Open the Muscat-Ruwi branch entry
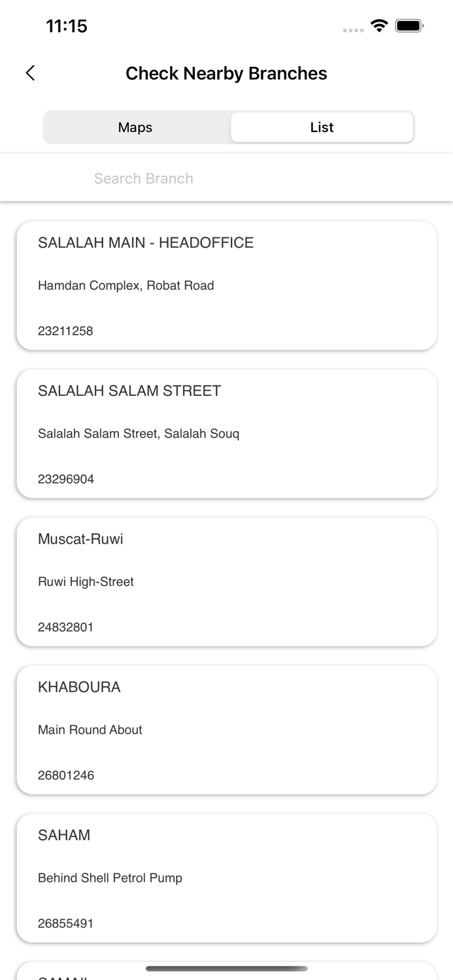The width and height of the screenshot is (453, 980). (226, 581)
